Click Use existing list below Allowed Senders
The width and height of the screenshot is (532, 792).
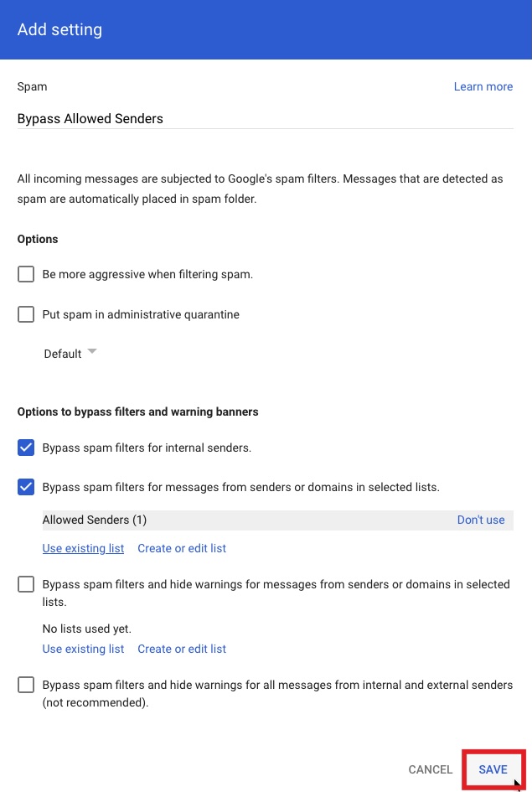[83, 548]
